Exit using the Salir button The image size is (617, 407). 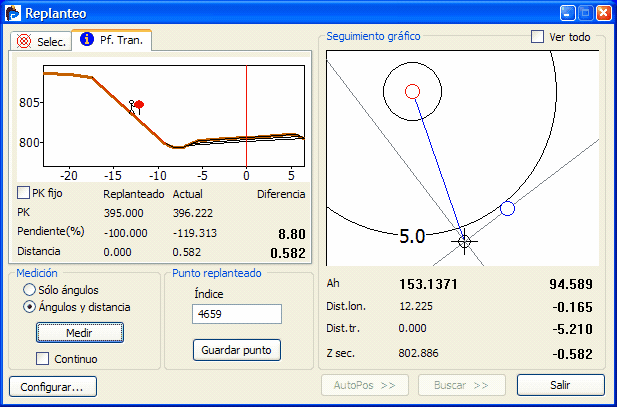click(x=560, y=385)
